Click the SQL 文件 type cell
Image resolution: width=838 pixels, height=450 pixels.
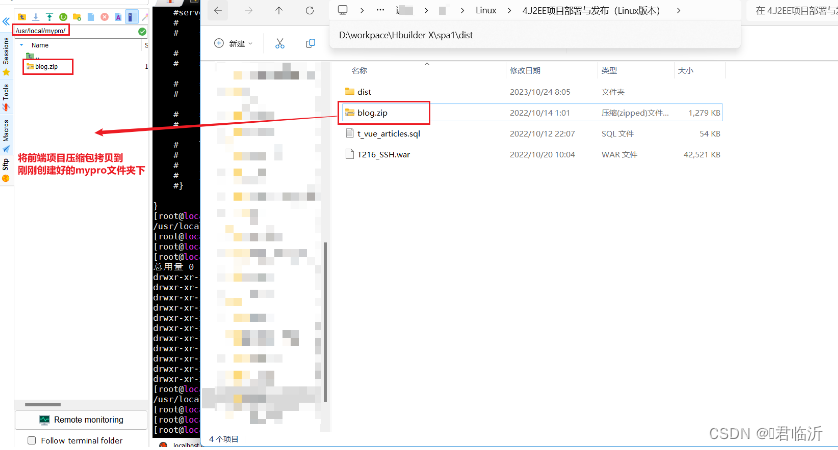617,134
